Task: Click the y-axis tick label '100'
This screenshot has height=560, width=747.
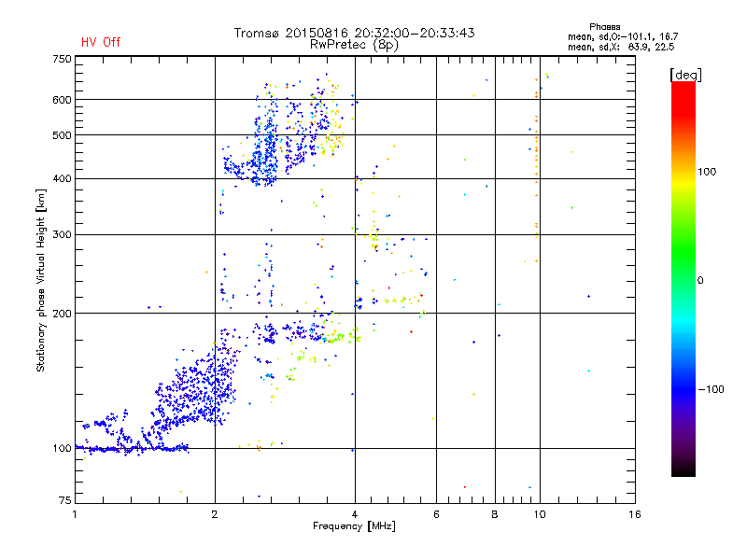Action: click(x=62, y=449)
